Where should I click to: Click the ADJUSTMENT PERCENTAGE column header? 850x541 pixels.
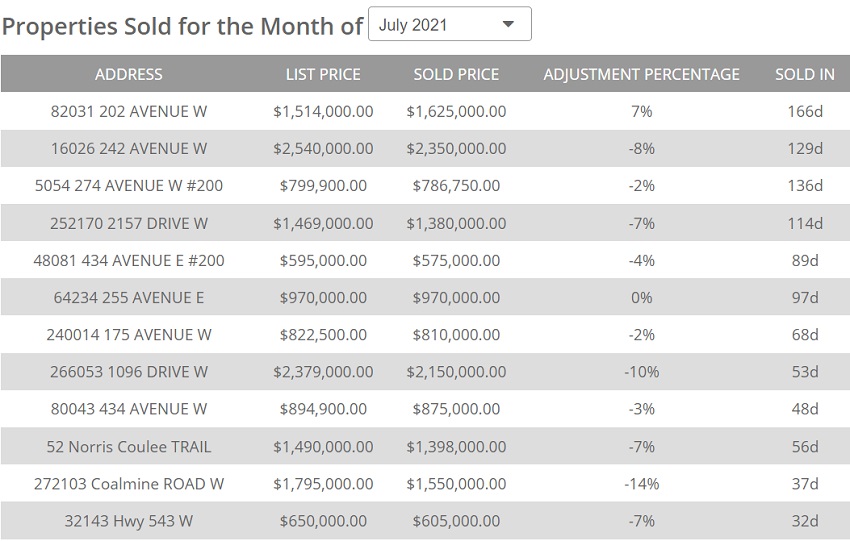(x=641, y=74)
